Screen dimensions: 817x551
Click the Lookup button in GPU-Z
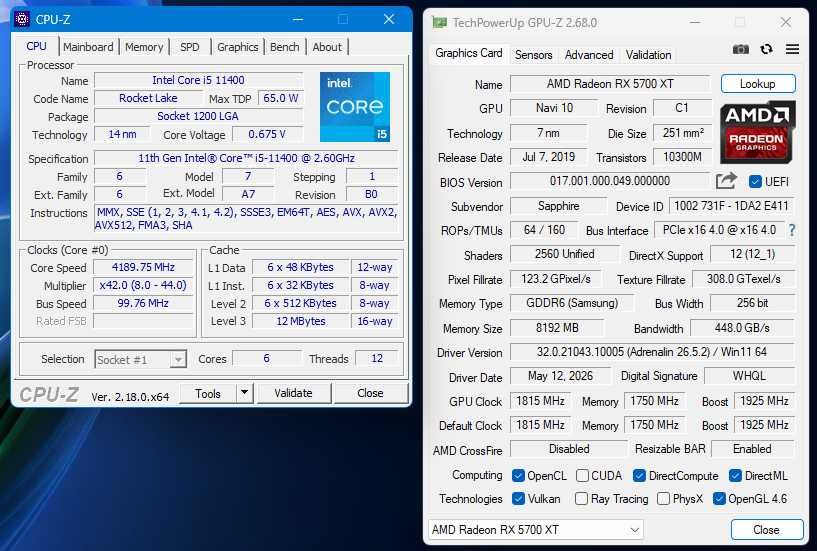click(758, 84)
